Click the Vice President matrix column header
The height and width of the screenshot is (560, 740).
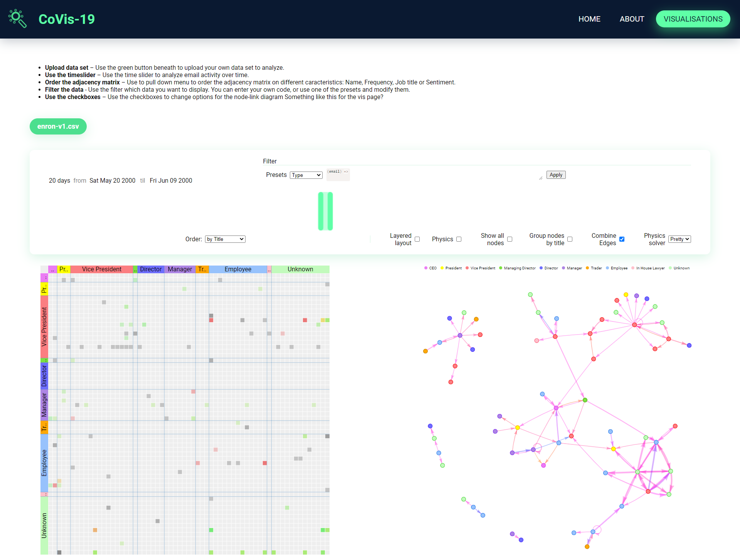pyautogui.click(x=102, y=269)
